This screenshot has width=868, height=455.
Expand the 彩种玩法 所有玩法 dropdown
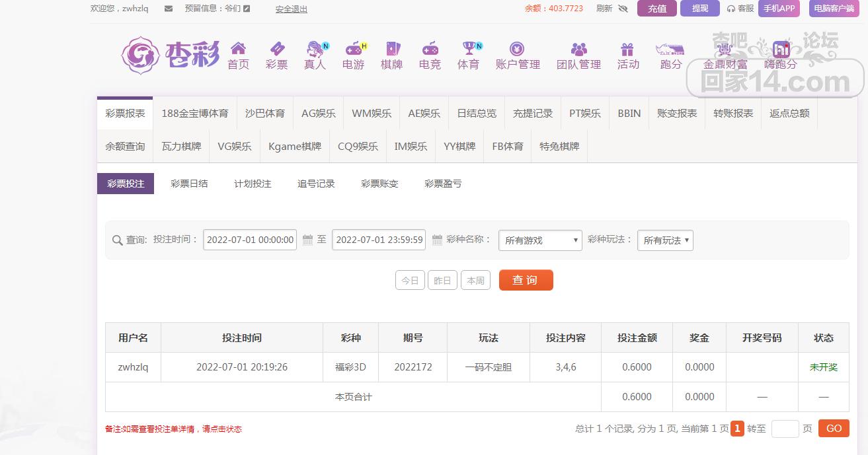point(665,240)
